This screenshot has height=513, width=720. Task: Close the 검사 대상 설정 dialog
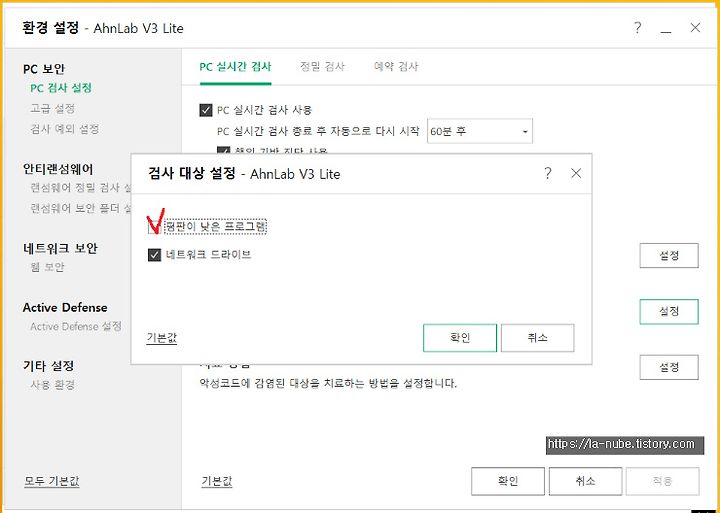(576, 173)
